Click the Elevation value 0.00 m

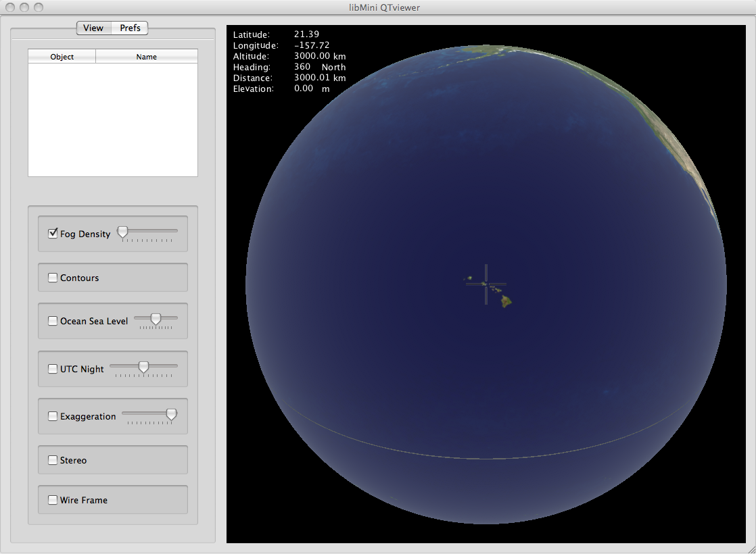click(x=312, y=89)
